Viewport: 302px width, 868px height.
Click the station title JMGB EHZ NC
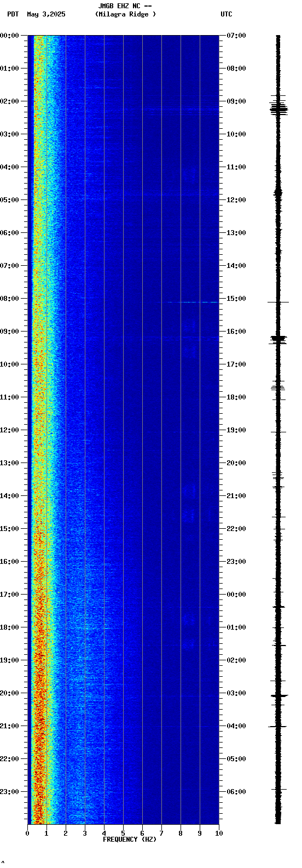125,6
